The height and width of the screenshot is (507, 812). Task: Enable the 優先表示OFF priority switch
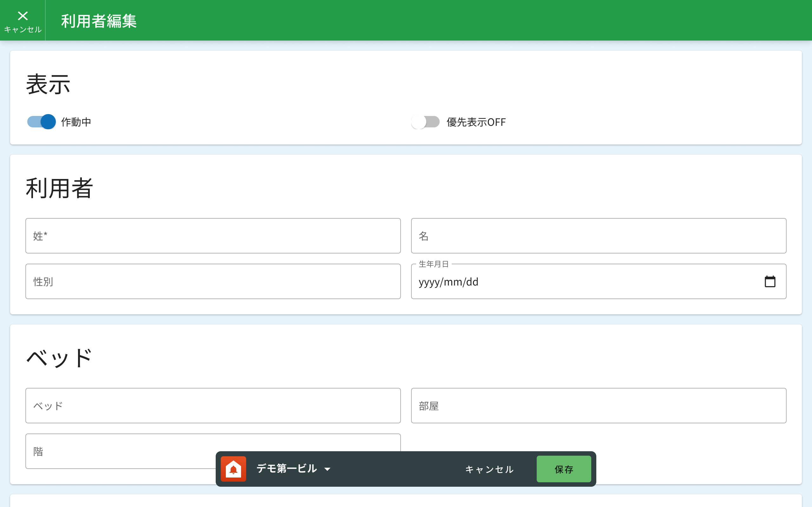425,122
